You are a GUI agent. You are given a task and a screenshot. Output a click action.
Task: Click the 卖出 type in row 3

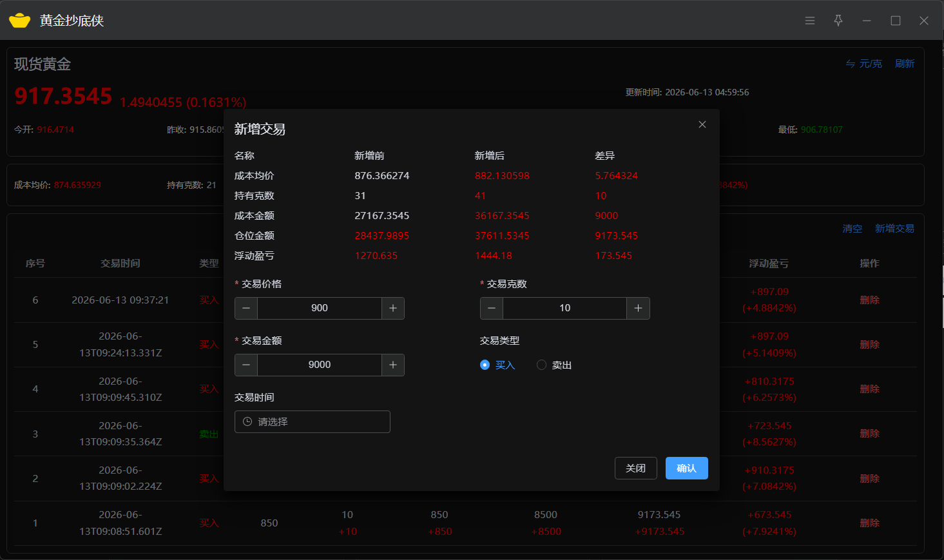tap(209, 434)
